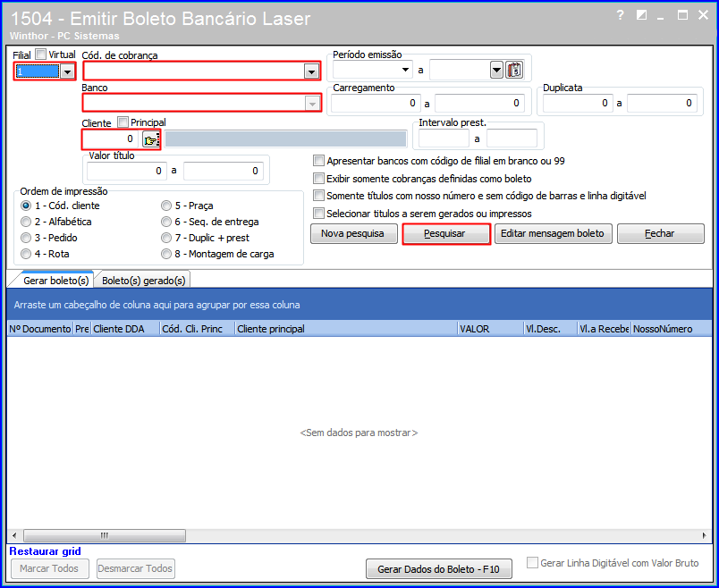This screenshot has width=719, height=588.
Task: Click the Carregamento end field
Action: pyautogui.click(x=479, y=103)
